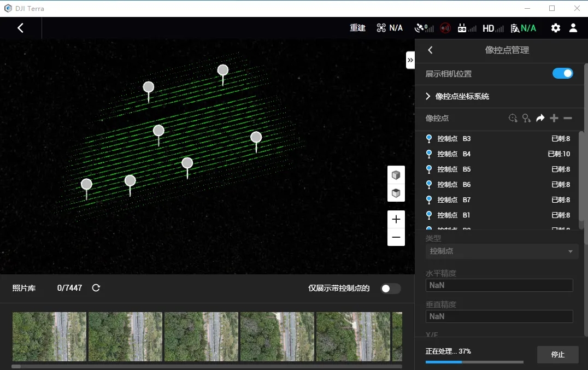Enable the 仅展示带控制点的 toggle
This screenshot has height=370, width=588.
pyautogui.click(x=390, y=289)
